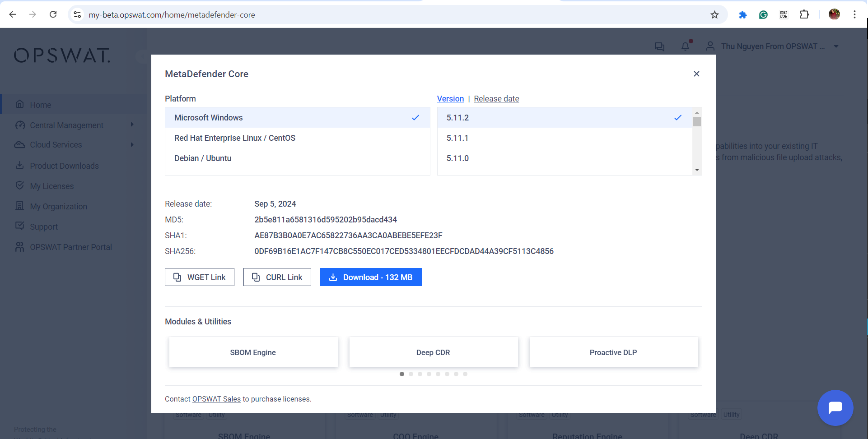868x439 pixels.
Task: Expand Central Management submenu arrow
Action: [x=132, y=125]
